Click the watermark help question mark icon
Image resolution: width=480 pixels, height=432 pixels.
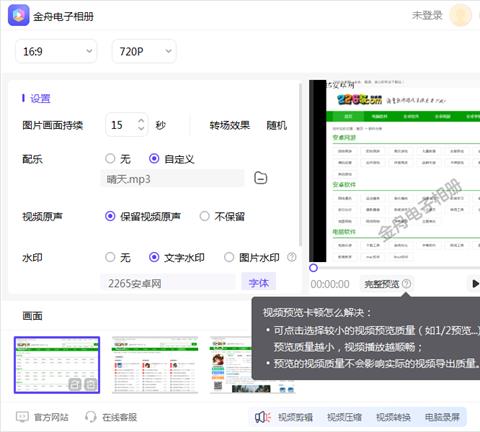coord(292,257)
